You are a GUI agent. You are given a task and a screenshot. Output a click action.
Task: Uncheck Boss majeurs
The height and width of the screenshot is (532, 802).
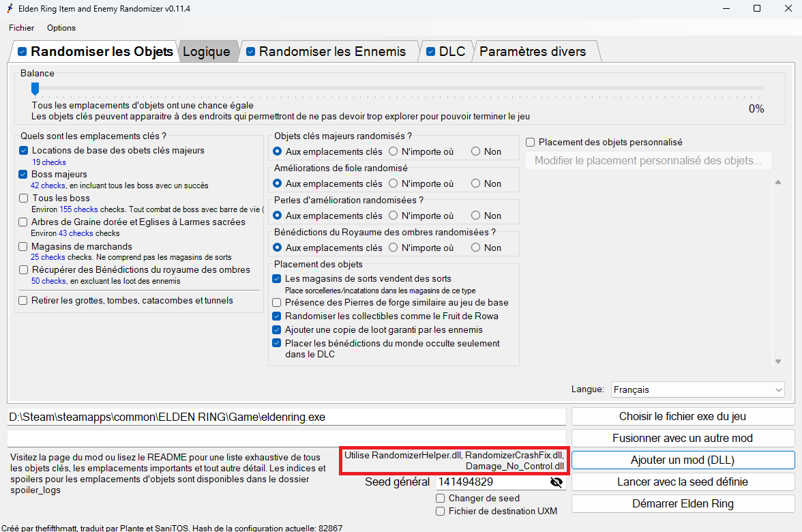(x=23, y=175)
